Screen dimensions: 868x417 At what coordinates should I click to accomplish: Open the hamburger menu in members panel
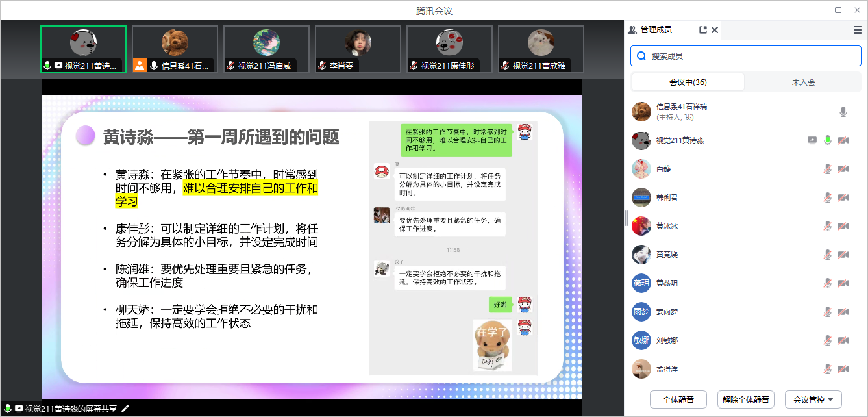point(857,30)
